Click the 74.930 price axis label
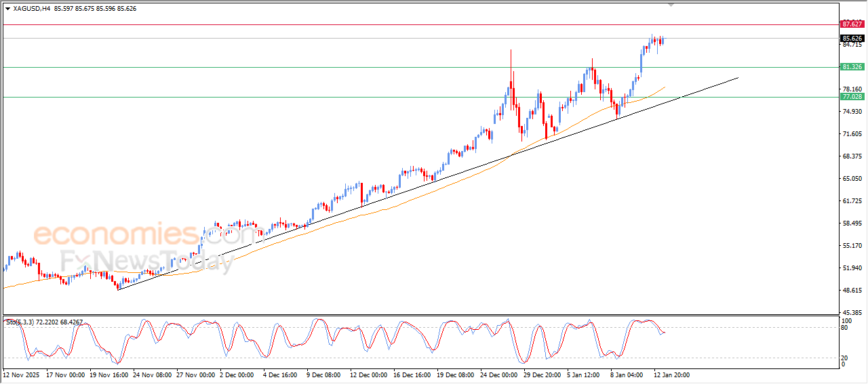The height and width of the screenshot is (384, 868). 852,112
